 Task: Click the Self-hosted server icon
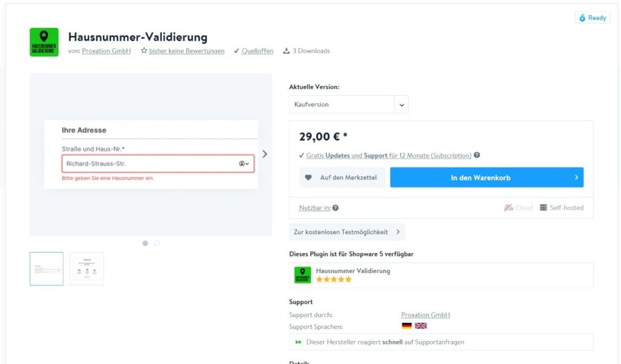tap(543, 207)
